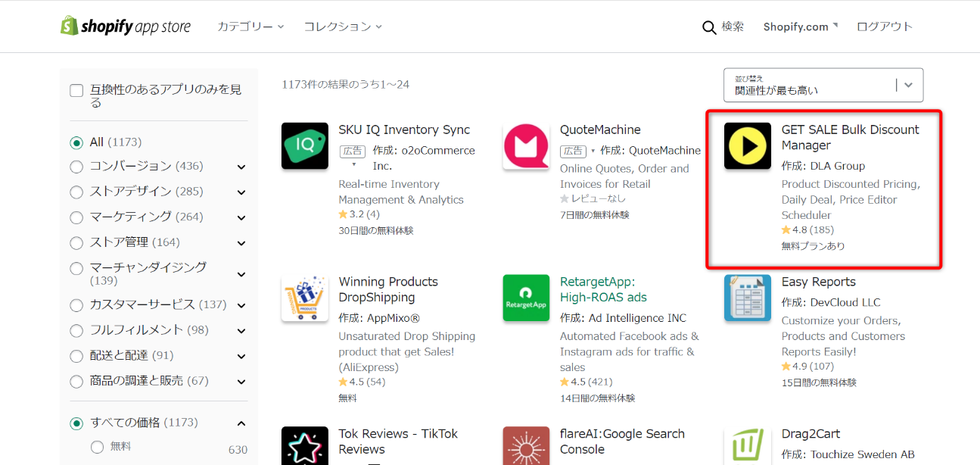Click 4.9 (107) rating on Easy Reports

(807, 367)
